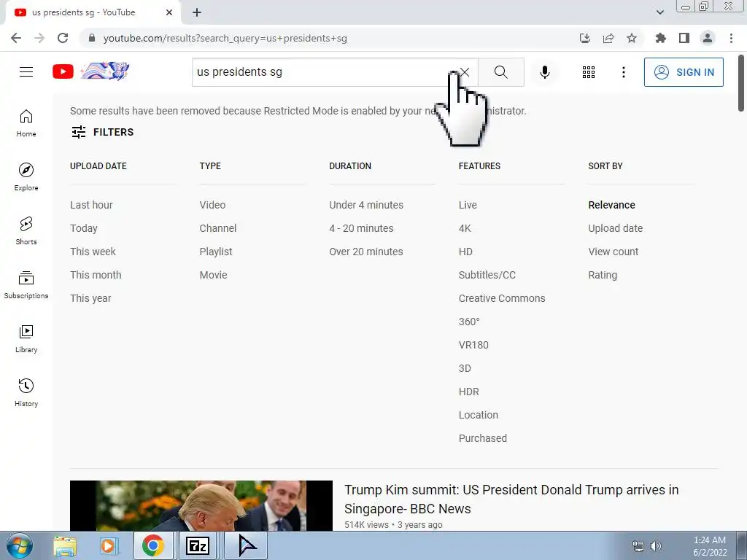
Task: Click the magnifier search button
Action: pos(500,72)
